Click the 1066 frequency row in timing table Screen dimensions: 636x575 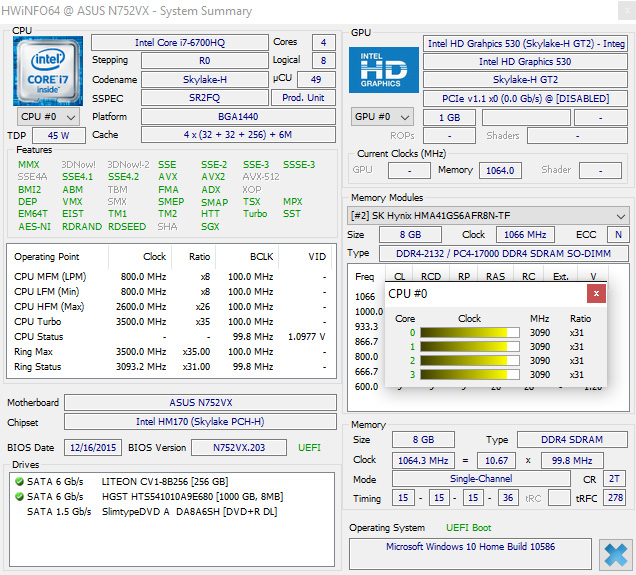coord(365,296)
